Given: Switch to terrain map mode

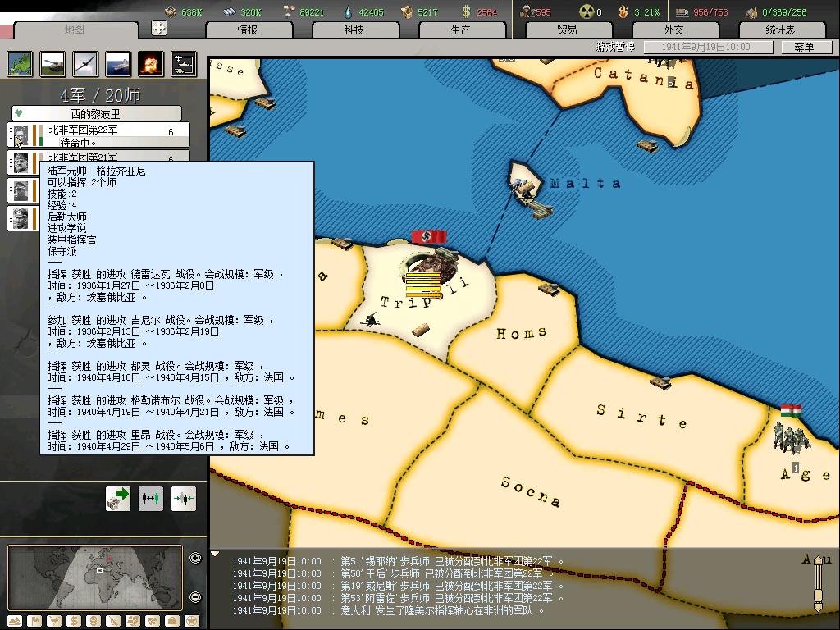Looking at the screenshot, I should coord(15,621).
